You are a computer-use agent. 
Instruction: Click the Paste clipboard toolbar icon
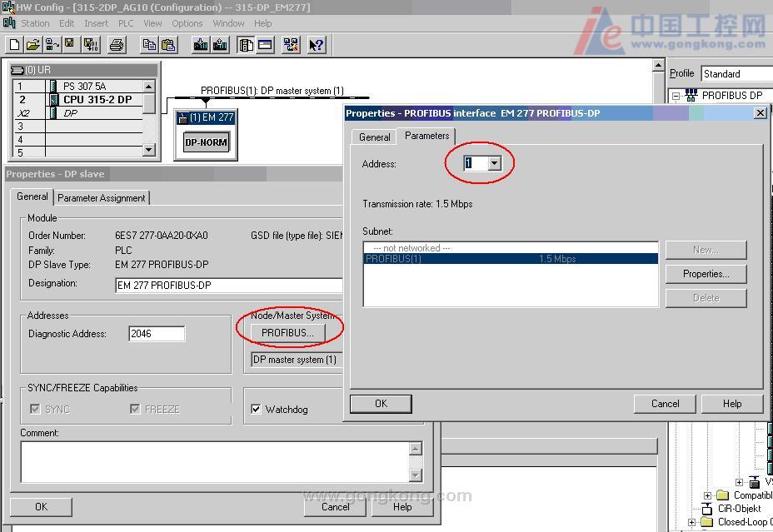point(168,45)
